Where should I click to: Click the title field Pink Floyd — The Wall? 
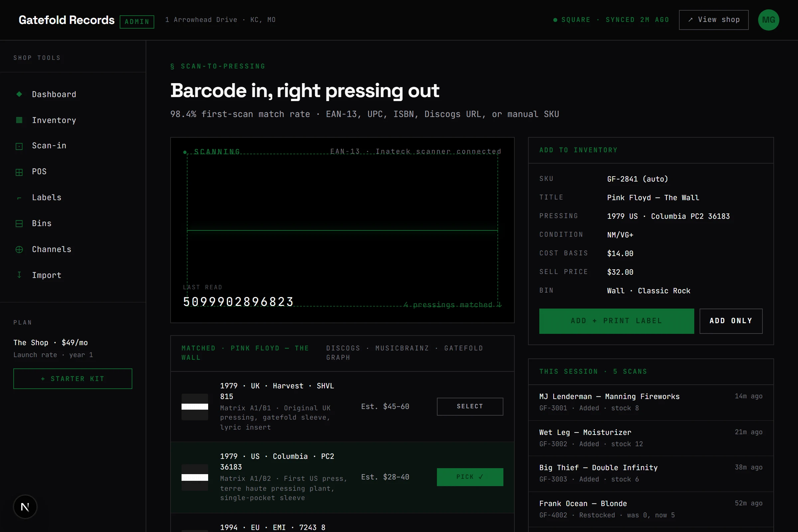653,198
